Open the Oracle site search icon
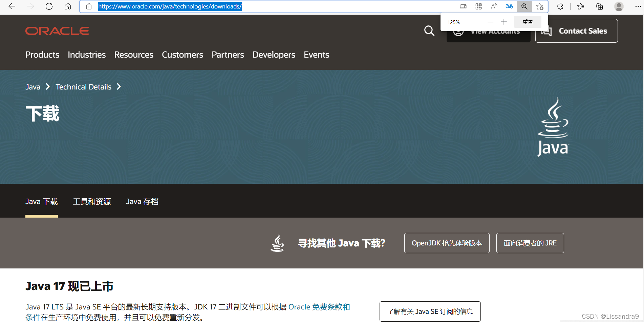Viewport: 644px width, 322px height. (x=429, y=31)
